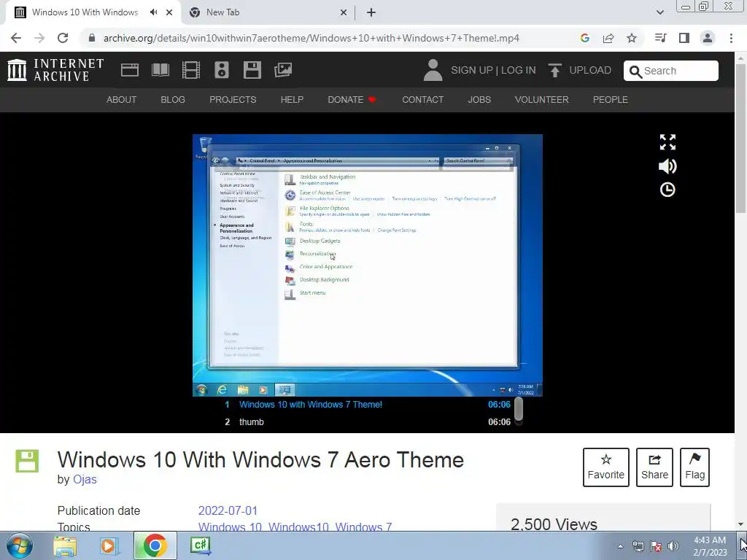Play track 1 Windows 10 with Windows 7 Theme!
747x560 pixels.
[368, 404]
